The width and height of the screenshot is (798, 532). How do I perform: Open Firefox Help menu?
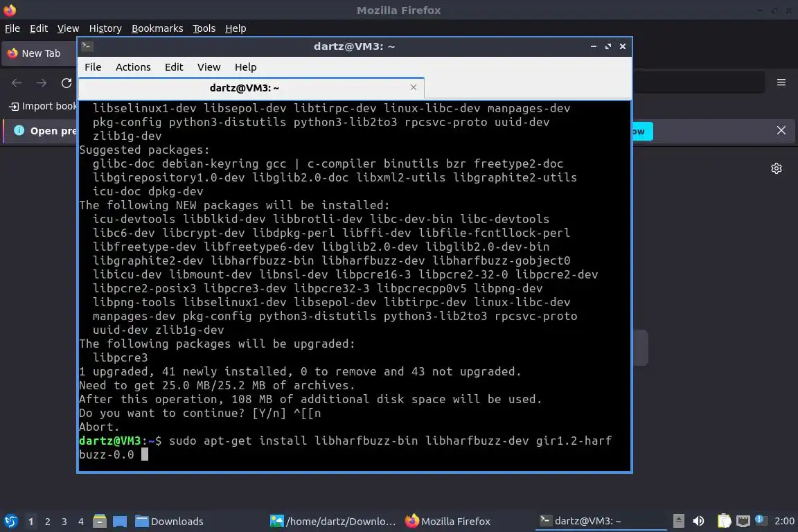(236, 28)
